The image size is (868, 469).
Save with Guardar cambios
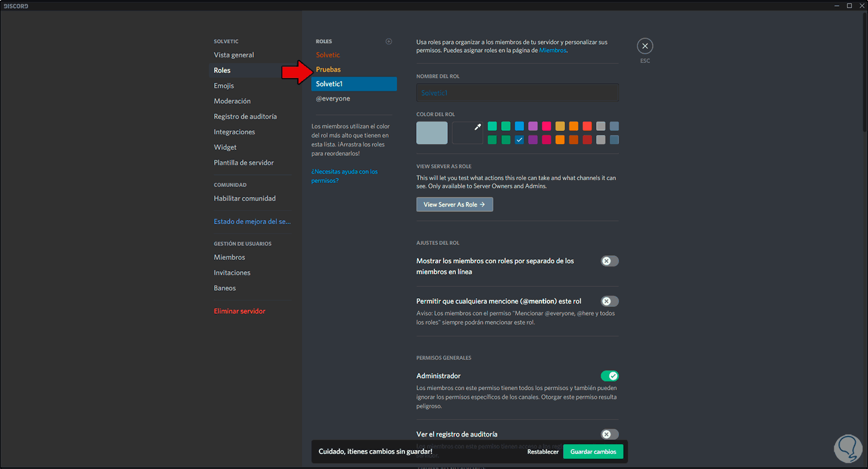tap(593, 452)
